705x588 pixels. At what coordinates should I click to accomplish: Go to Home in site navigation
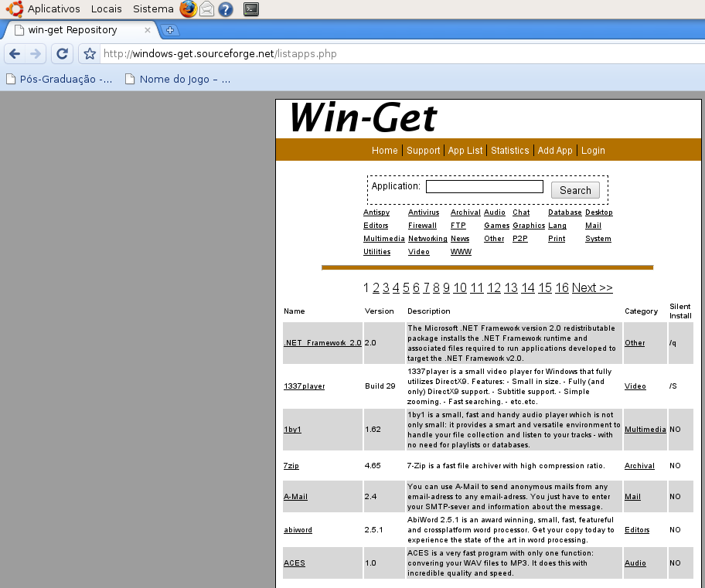[384, 150]
